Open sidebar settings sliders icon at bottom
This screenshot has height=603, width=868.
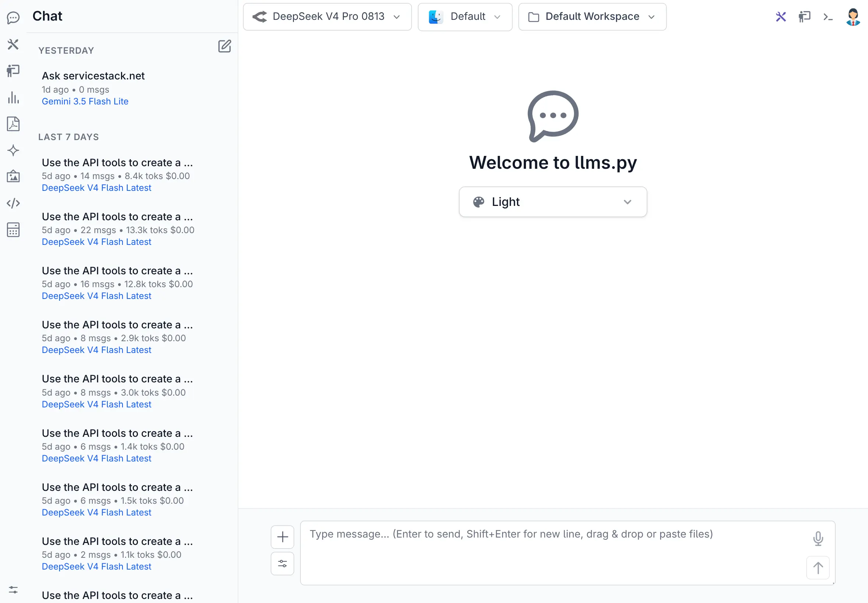(13, 590)
